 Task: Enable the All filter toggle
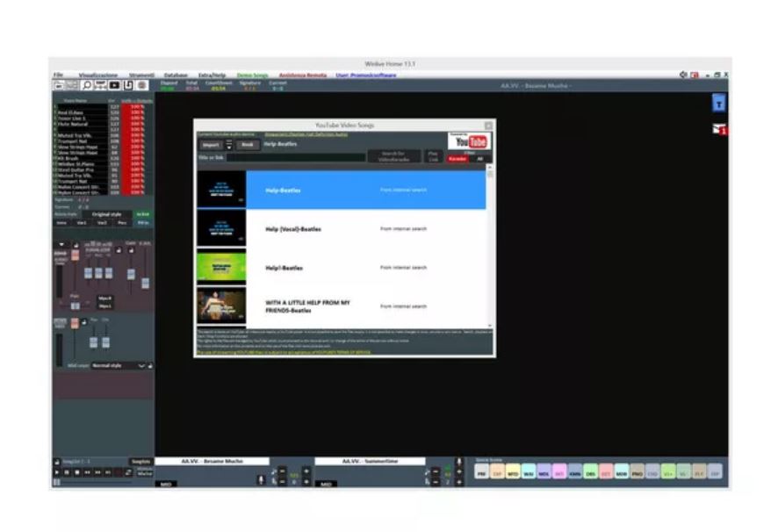(479, 159)
